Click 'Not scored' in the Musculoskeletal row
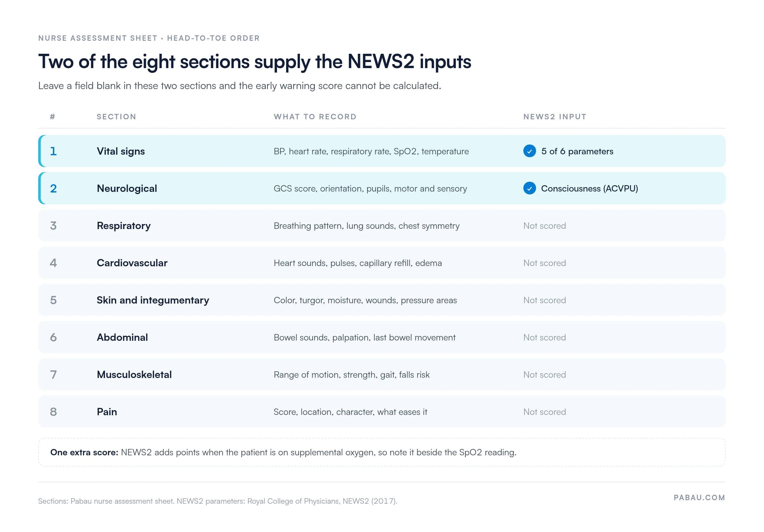The height and width of the screenshot is (532, 764). (545, 375)
